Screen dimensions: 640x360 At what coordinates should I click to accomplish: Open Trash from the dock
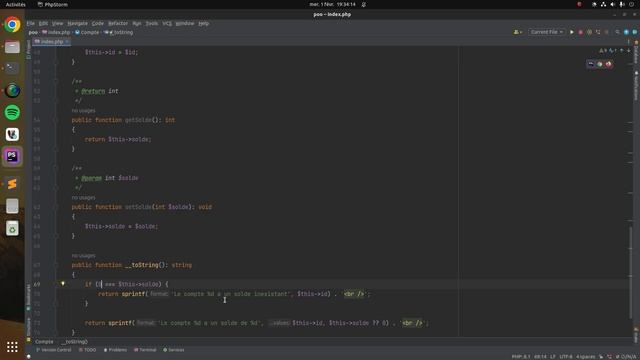pos(12,229)
